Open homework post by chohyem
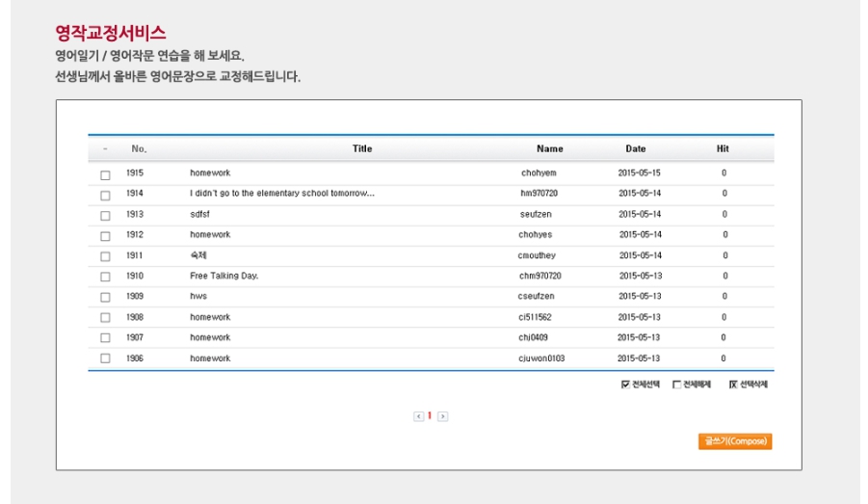The image size is (868, 504). 210,173
